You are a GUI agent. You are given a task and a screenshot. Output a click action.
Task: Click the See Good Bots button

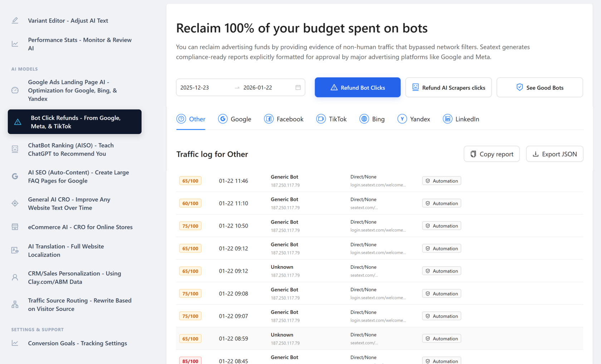point(540,87)
